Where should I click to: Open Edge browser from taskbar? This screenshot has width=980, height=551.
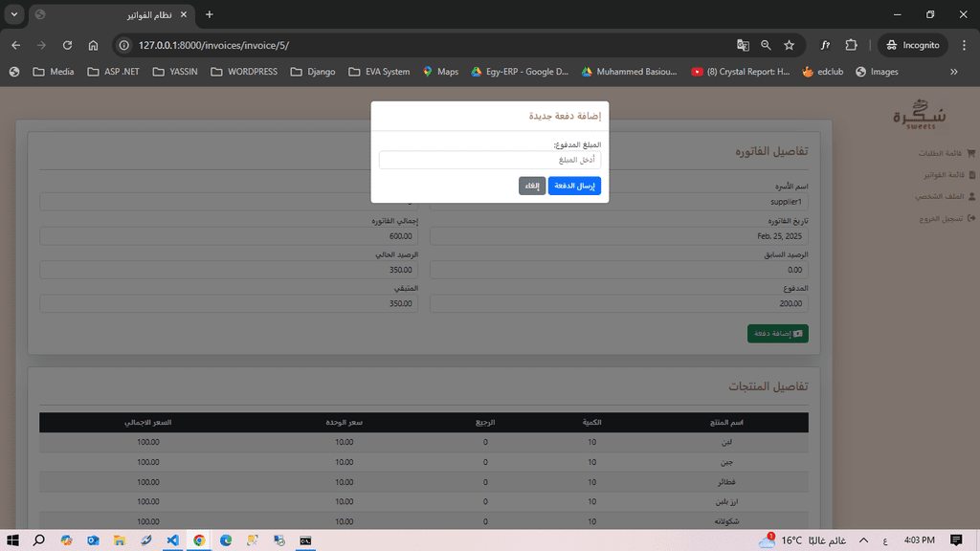226,540
